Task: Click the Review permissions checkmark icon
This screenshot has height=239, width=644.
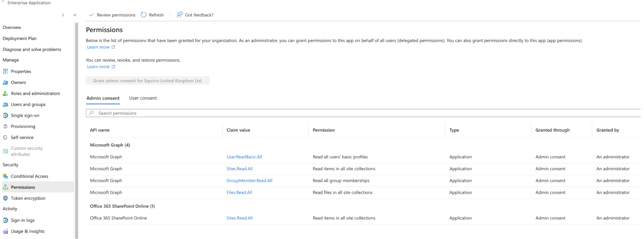Action: pyautogui.click(x=91, y=15)
